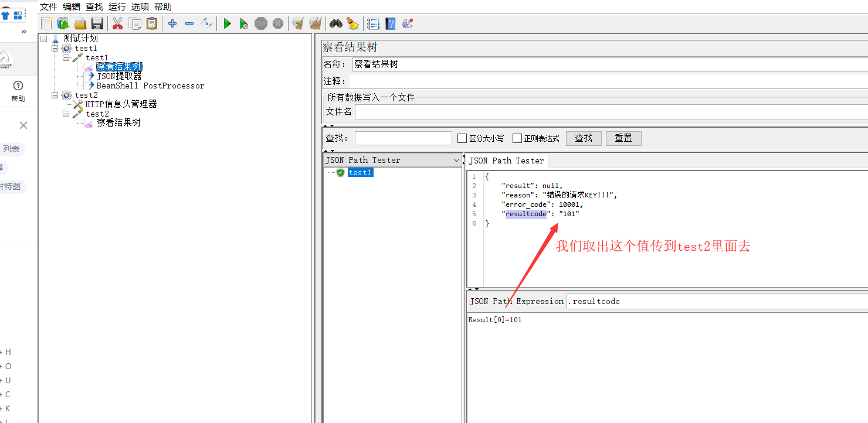Click the 注释 comment field
This screenshot has width=868, height=423.
[x=609, y=81]
